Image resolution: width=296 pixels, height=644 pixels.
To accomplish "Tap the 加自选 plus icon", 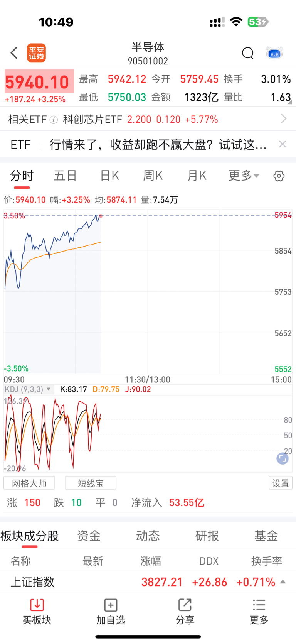I will coord(111,605).
